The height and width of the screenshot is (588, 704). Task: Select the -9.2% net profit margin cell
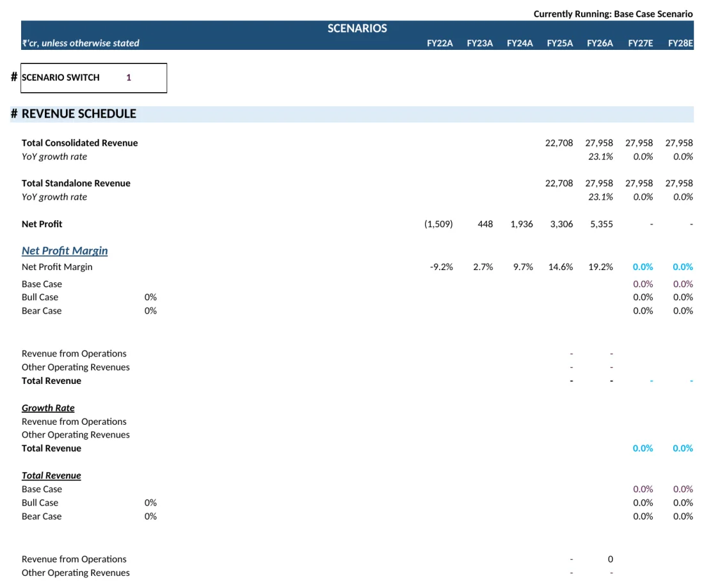pyautogui.click(x=442, y=267)
